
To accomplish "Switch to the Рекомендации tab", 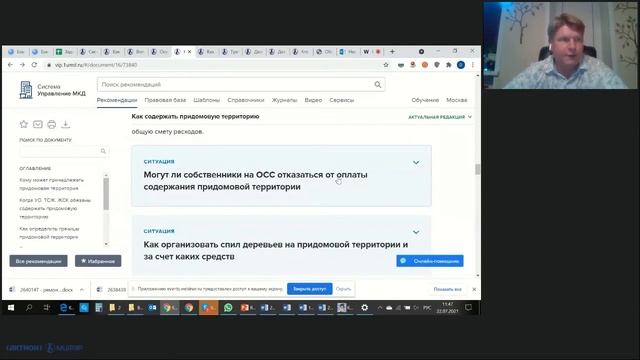I will coord(117,100).
